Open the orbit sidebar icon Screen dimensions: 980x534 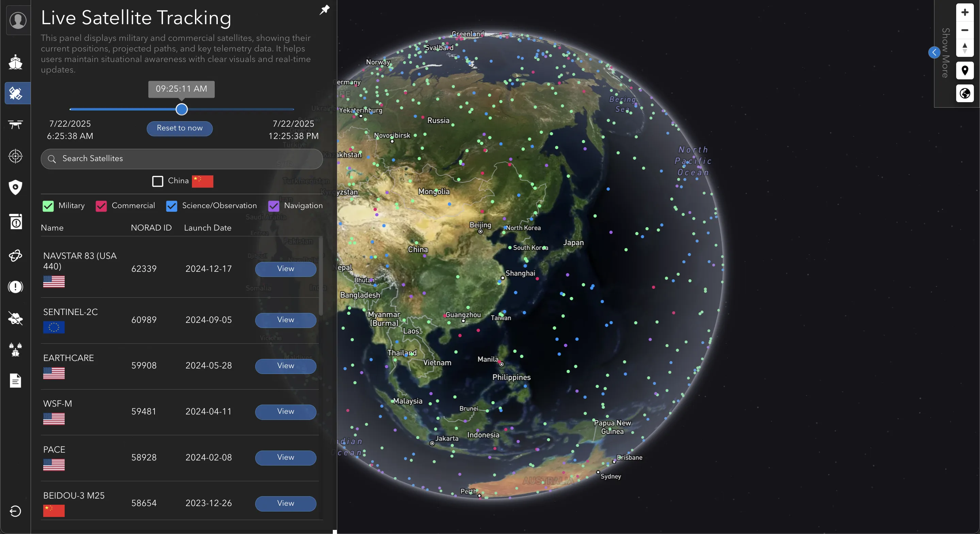coord(16,255)
